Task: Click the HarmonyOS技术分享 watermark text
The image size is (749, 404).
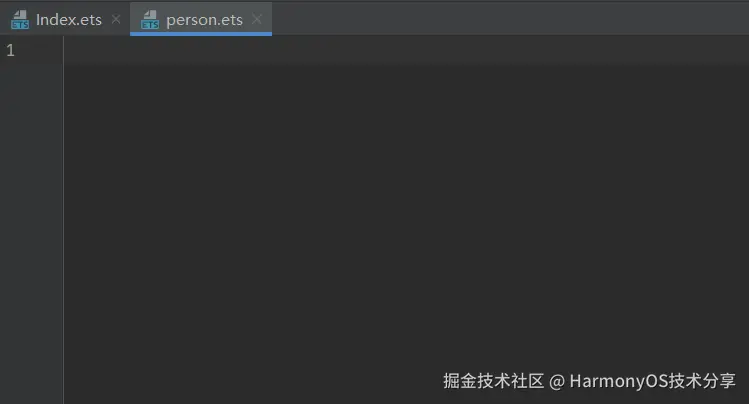Action: 653,381
